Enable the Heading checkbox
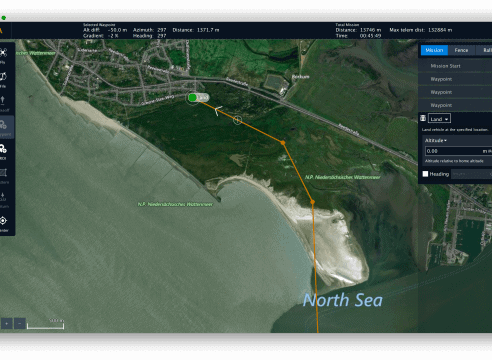Screen dimensions: 492x360 coord(425,174)
